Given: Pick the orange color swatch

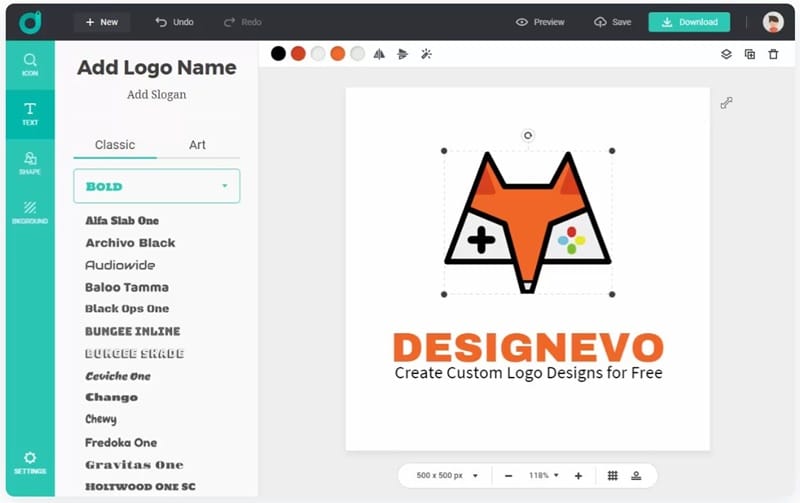Looking at the screenshot, I should (x=338, y=53).
